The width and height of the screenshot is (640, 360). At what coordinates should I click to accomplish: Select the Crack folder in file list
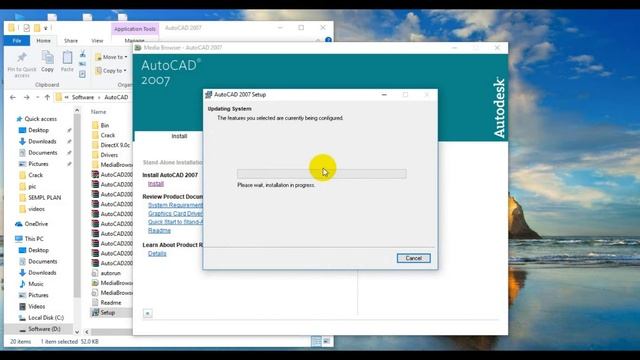(108, 135)
